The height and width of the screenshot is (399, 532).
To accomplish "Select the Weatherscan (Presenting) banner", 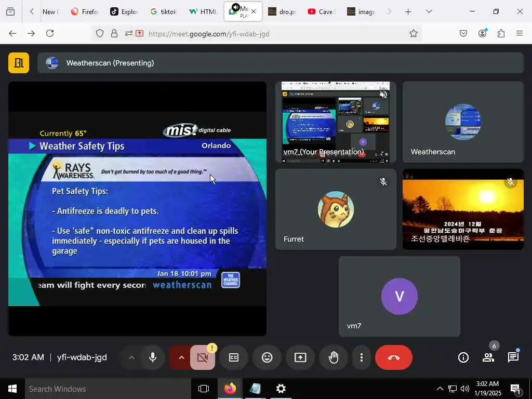I will (280, 63).
